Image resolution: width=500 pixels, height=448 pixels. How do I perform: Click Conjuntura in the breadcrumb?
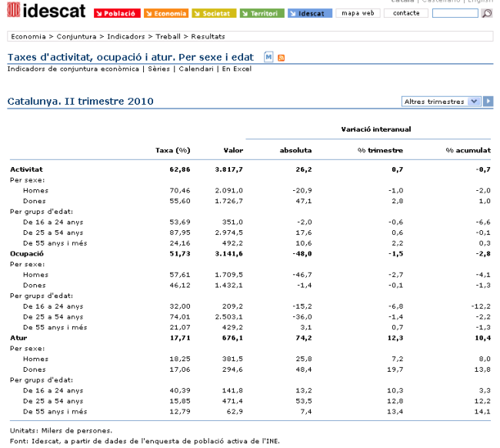(x=76, y=36)
